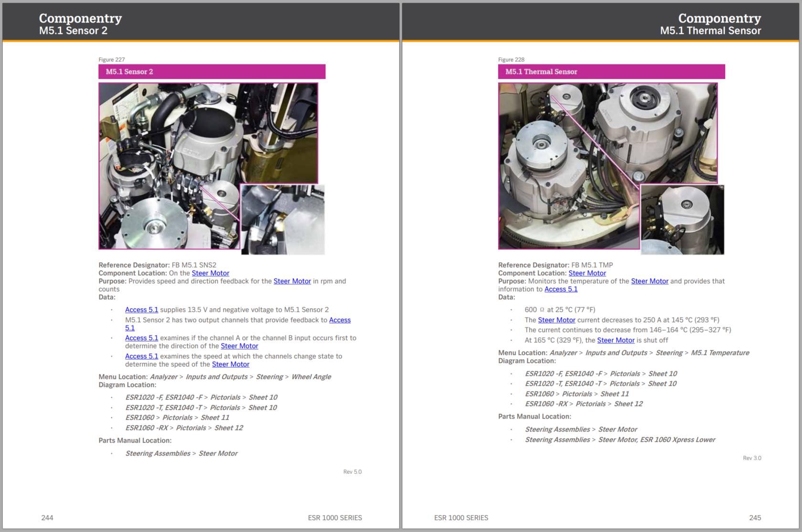Click Steer Motor link before 'is shut off'

(x=615, y=340)
